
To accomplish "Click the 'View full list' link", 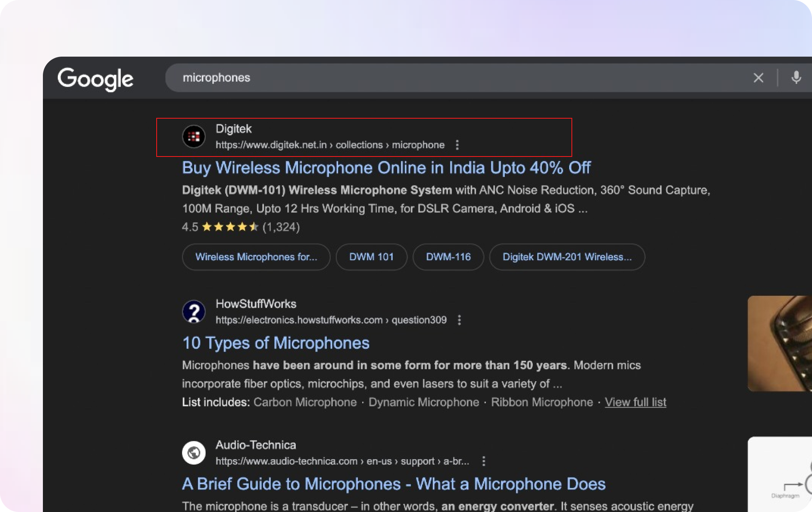I will click(x=635, y=402).
